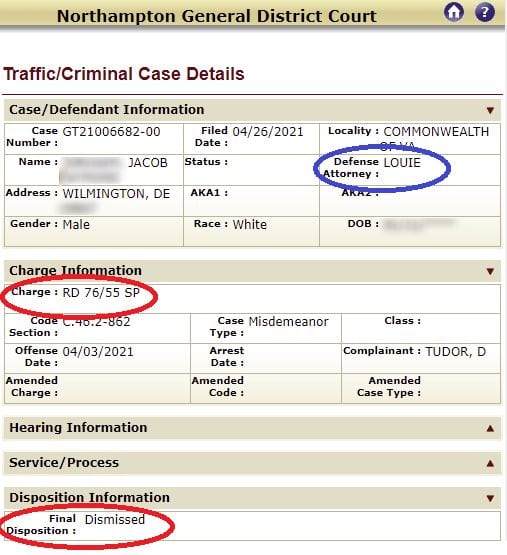This screenshot has width=507, height=555.
Task: Click the Hearing Information header
Action: (x=252, y=428)
